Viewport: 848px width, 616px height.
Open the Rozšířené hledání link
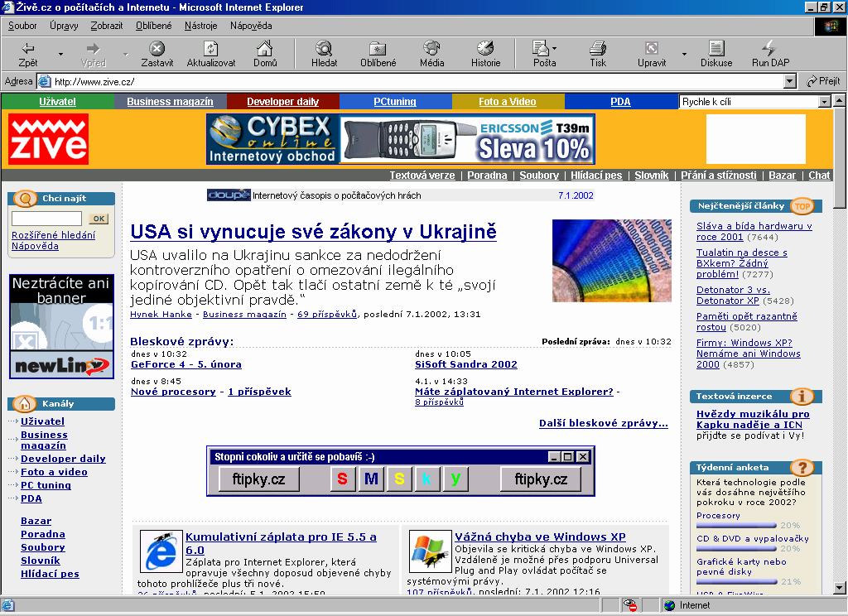(54, 235)
